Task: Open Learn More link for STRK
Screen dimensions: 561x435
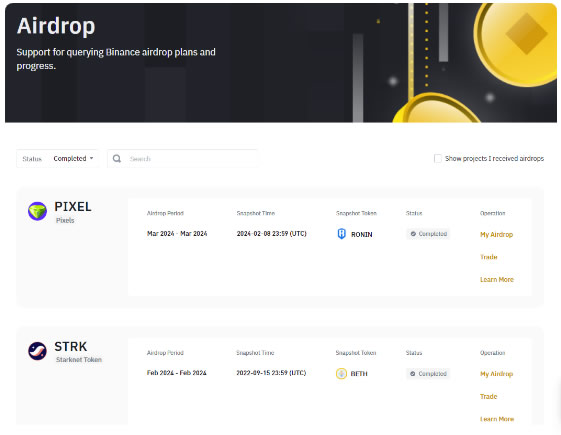Action: tap(497, 419)
